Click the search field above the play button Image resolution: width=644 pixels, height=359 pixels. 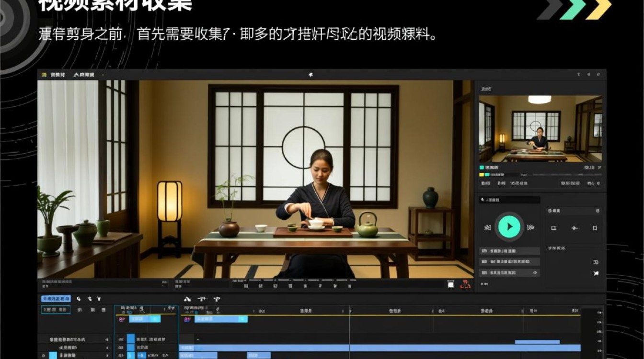[510, 200]
